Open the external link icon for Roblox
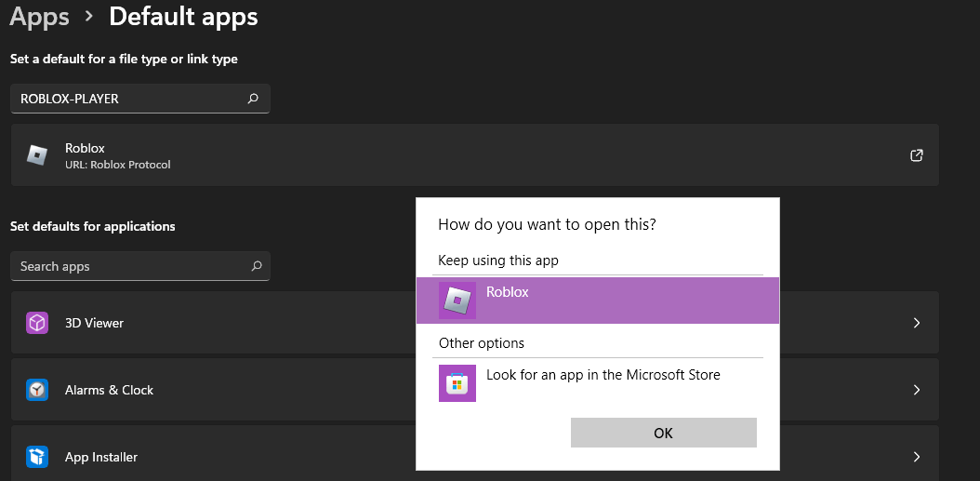The image size is (980, 481). point(916,155)
